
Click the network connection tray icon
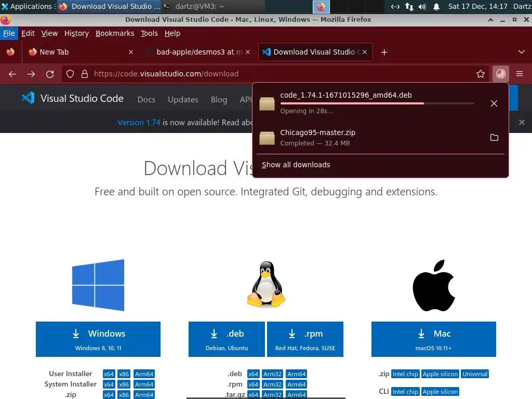click(409, 6)
